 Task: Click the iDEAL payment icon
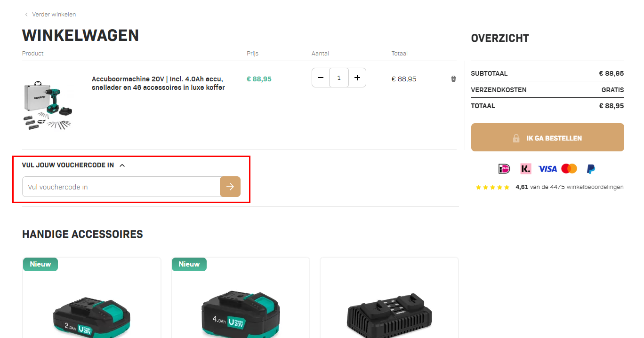504,169
